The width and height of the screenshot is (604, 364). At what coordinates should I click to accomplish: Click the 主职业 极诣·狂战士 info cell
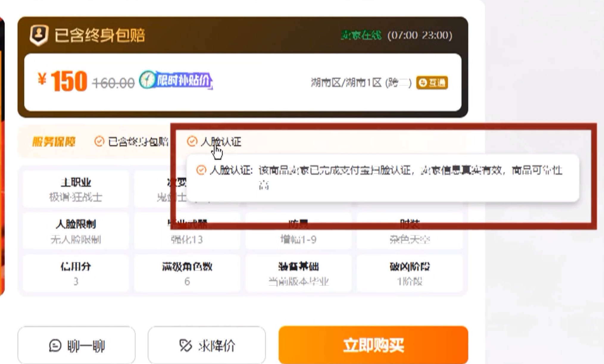coord(76,189)
